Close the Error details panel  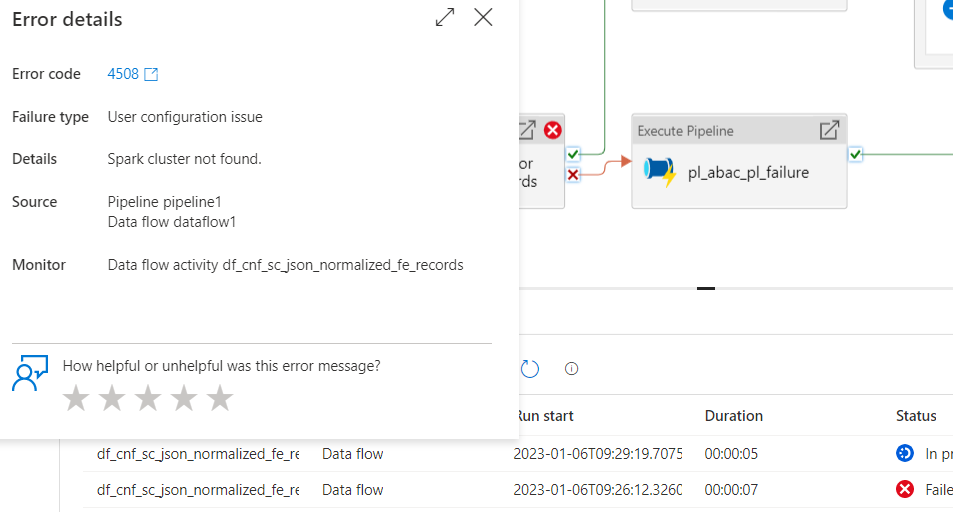click(483, 17)
